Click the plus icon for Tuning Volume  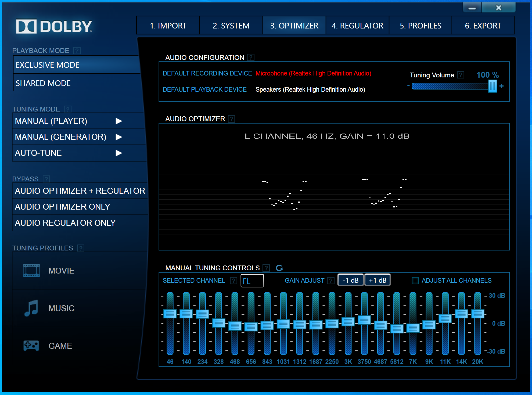pyautogui.click(x=501, y=86)
